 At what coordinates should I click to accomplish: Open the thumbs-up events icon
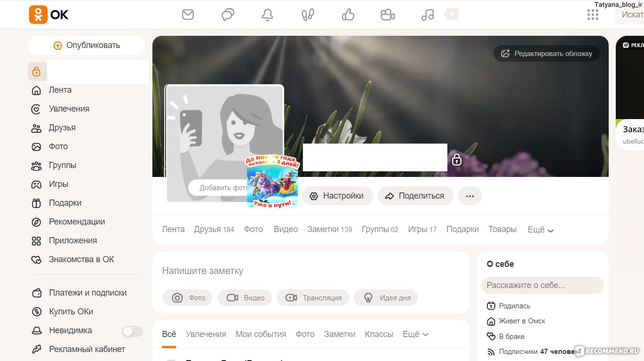pos(348,15)
